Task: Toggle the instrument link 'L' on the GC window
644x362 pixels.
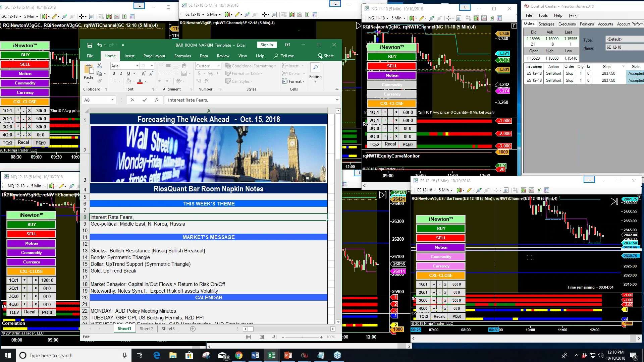Action: point(140,5)
